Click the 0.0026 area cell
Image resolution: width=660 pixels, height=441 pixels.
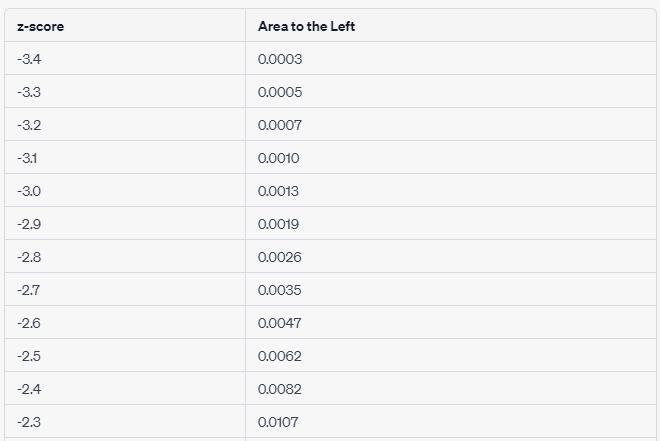click(x=280, y=257)
